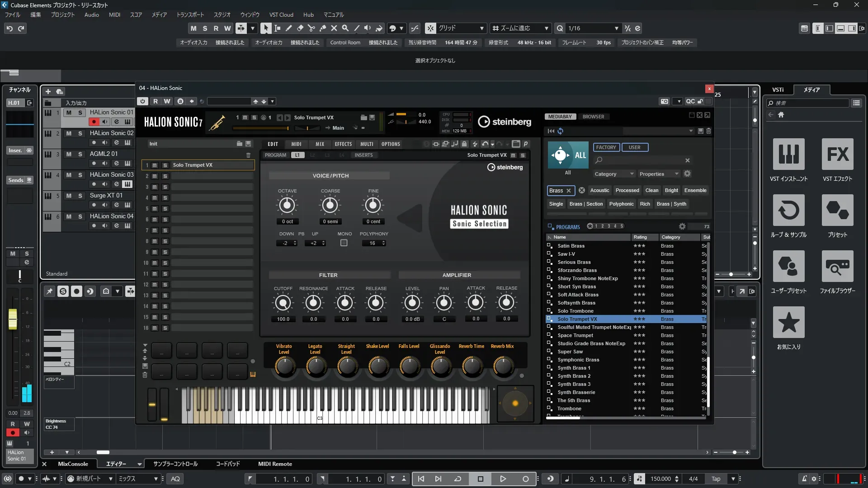This screenshot has width=868, height=488.
Task: Select the Glue tool in toolbar
Action: tap(323, 28)
